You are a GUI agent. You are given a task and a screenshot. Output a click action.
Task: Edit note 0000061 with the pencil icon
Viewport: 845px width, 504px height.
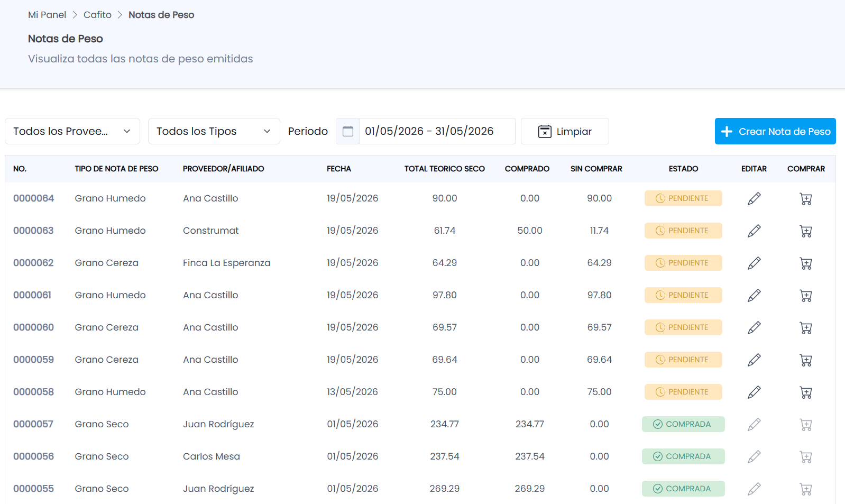(754, 295)
